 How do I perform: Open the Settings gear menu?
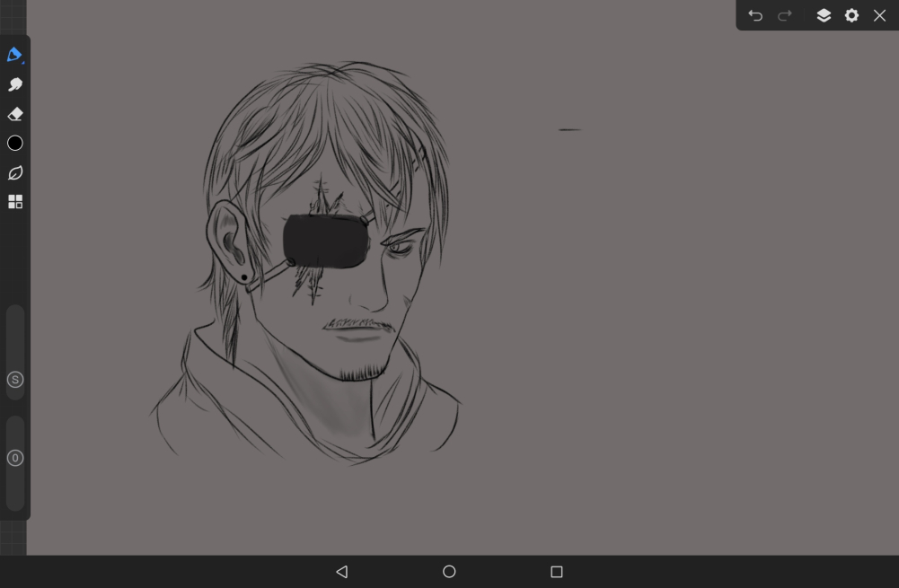851,15
